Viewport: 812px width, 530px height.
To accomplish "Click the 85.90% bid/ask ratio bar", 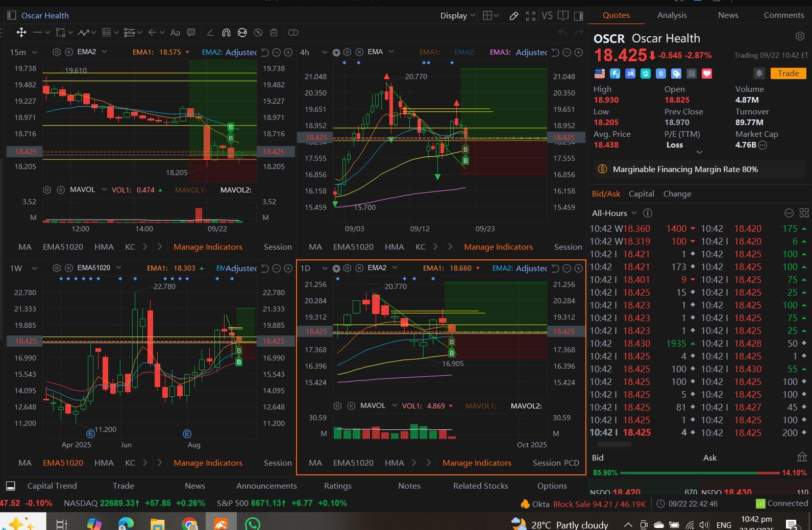I will pyautogui.click(x=699, y=473).
